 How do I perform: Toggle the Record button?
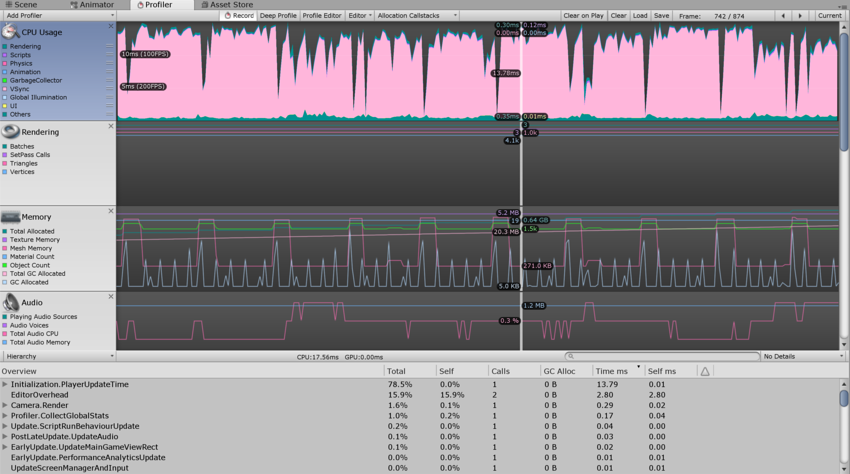click(239, 16)
